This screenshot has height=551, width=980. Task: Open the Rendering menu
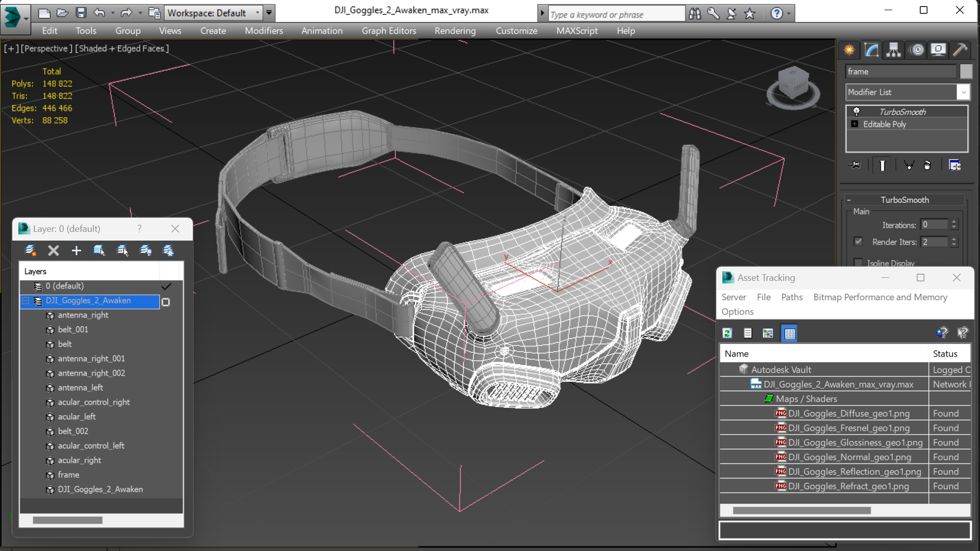click(x=455, y=31)
